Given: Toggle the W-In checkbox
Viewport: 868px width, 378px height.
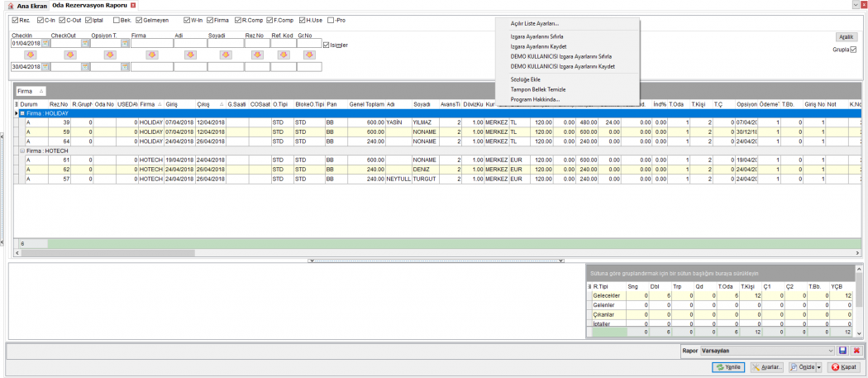Looking at the screenshot, I should tap(187, 21).
